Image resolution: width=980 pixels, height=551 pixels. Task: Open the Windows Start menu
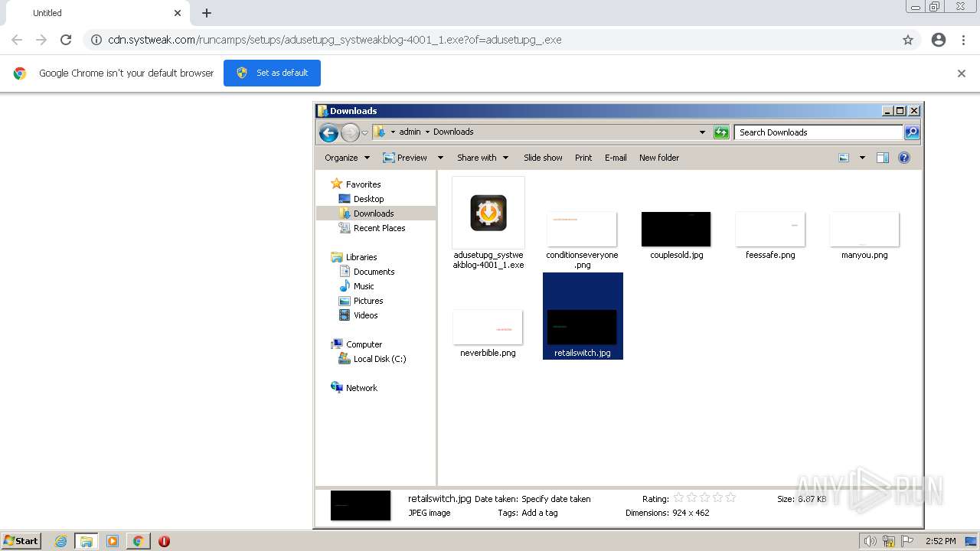coord(21,540)
